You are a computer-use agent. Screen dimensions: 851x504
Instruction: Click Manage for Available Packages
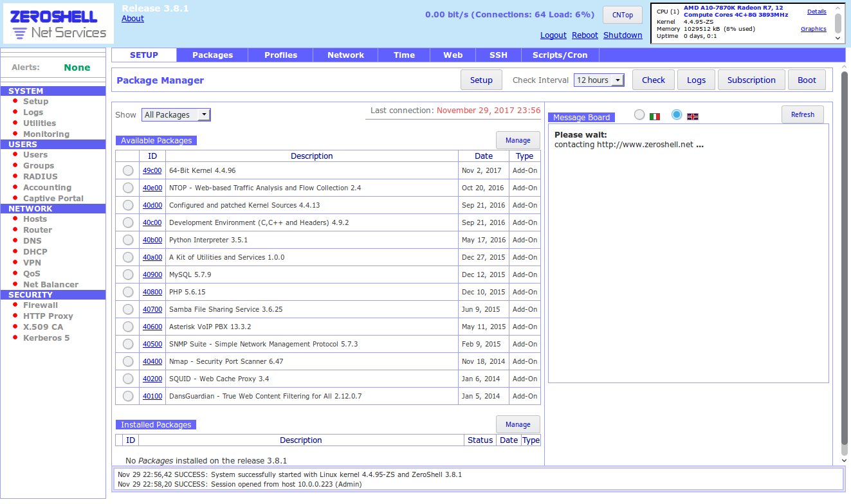[x=518, y=140]
